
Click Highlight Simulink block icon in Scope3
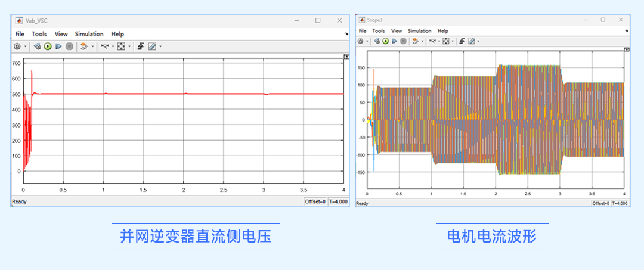[416, 41]
